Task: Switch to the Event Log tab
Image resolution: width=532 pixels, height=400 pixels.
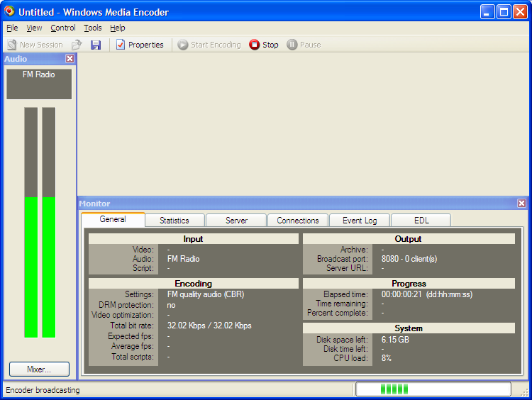Action: 360,221
